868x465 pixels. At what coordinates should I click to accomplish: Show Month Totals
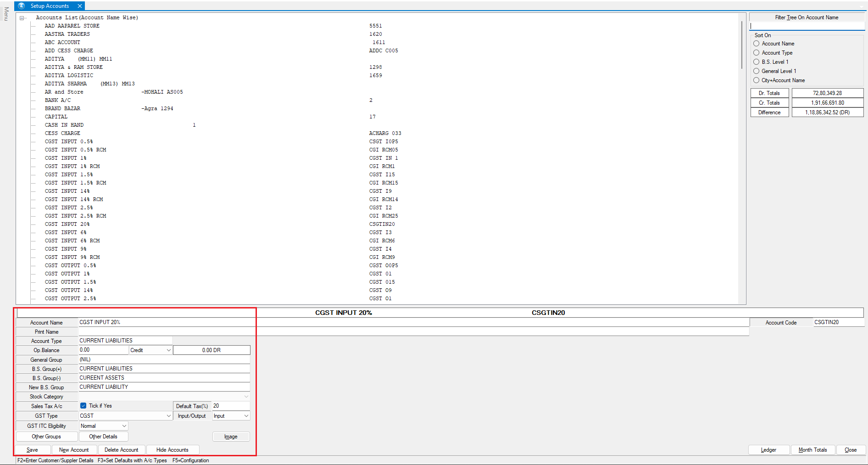point(812,450)
